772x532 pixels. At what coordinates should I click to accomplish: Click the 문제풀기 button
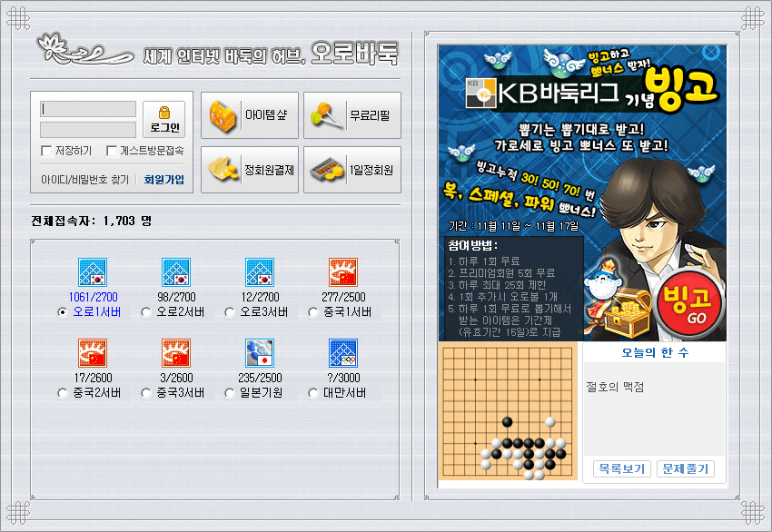[x=686, y=469]
